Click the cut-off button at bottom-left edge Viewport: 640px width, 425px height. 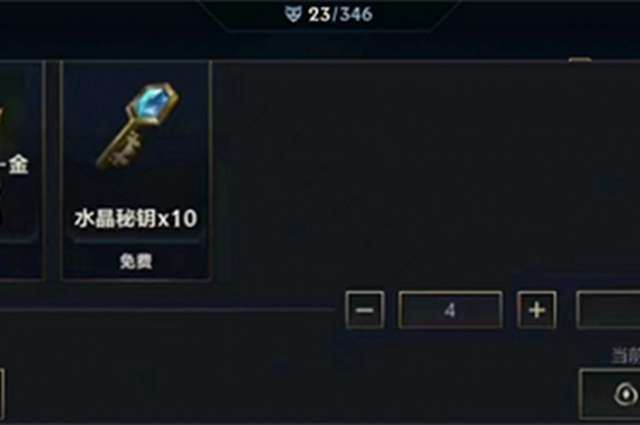pos(2,394)
